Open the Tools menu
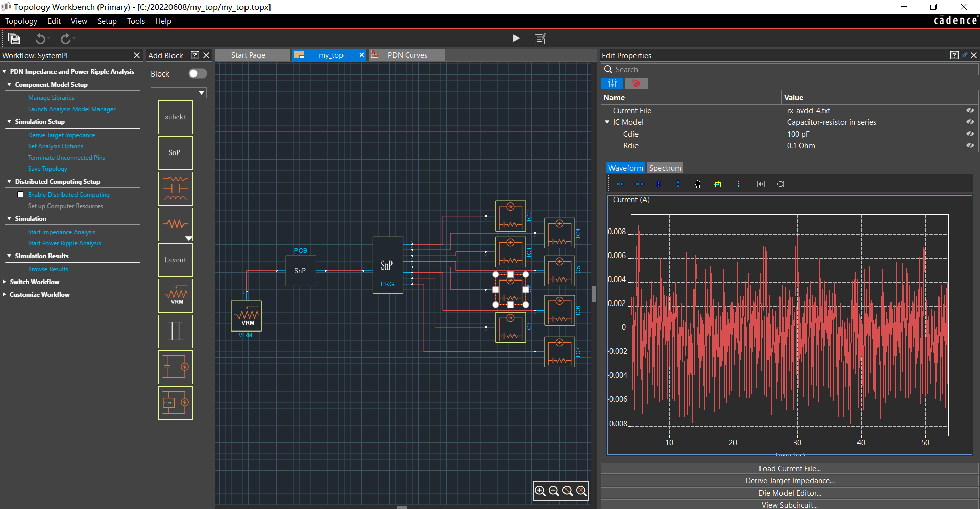 136,21
